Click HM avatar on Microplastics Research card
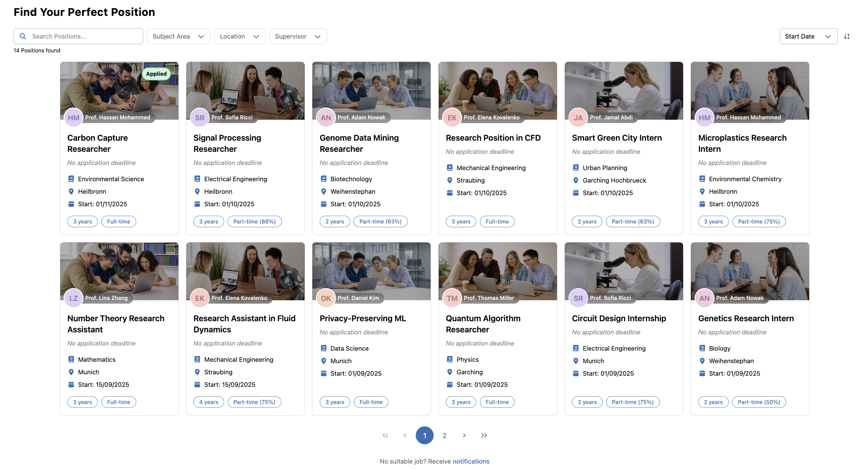Viewport: 868px width, 470px height. coord(704,118)
